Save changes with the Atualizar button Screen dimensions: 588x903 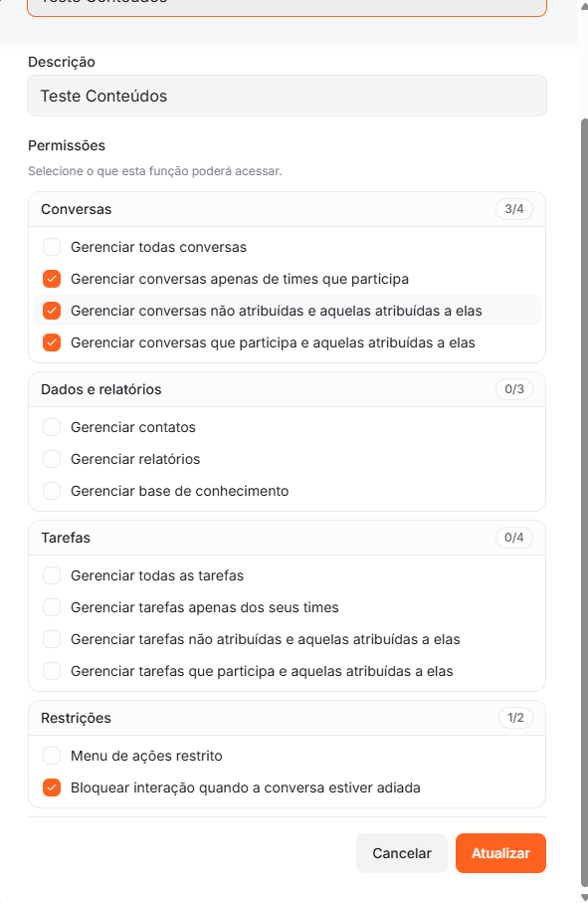(500, 853)
